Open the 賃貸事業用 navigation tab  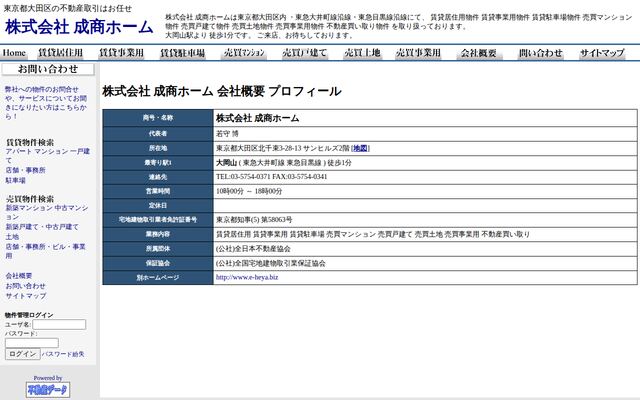(122, 53)
